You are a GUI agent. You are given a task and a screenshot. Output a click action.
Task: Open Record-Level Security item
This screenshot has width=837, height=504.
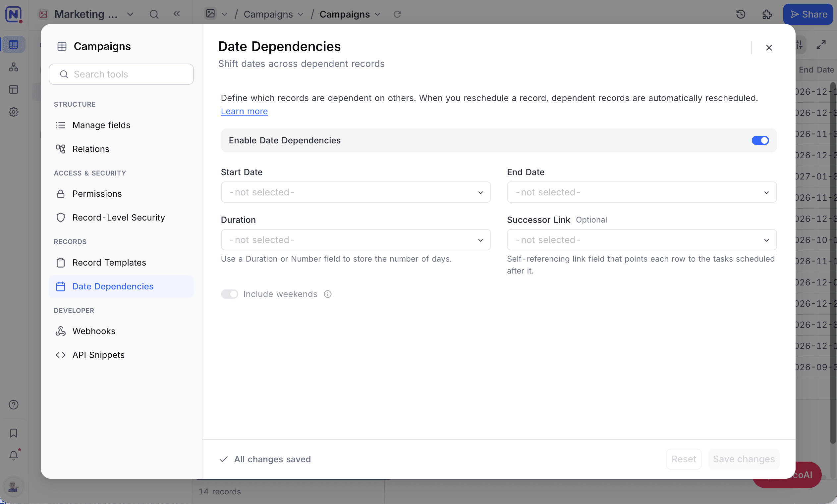pos(121,218)
